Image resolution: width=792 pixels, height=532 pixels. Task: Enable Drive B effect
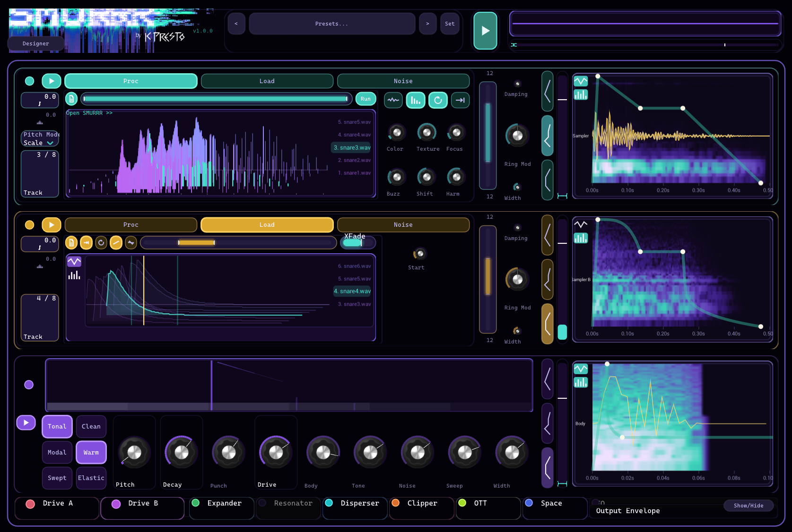click(x=116, y=504)
